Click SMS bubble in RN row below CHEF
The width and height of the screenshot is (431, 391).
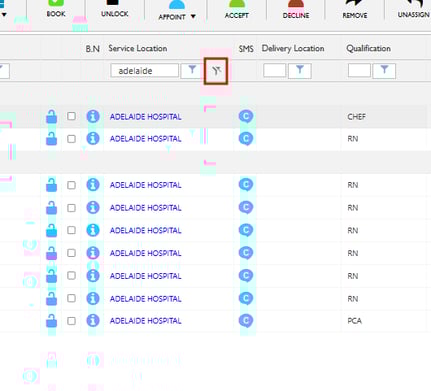[246, 139]
